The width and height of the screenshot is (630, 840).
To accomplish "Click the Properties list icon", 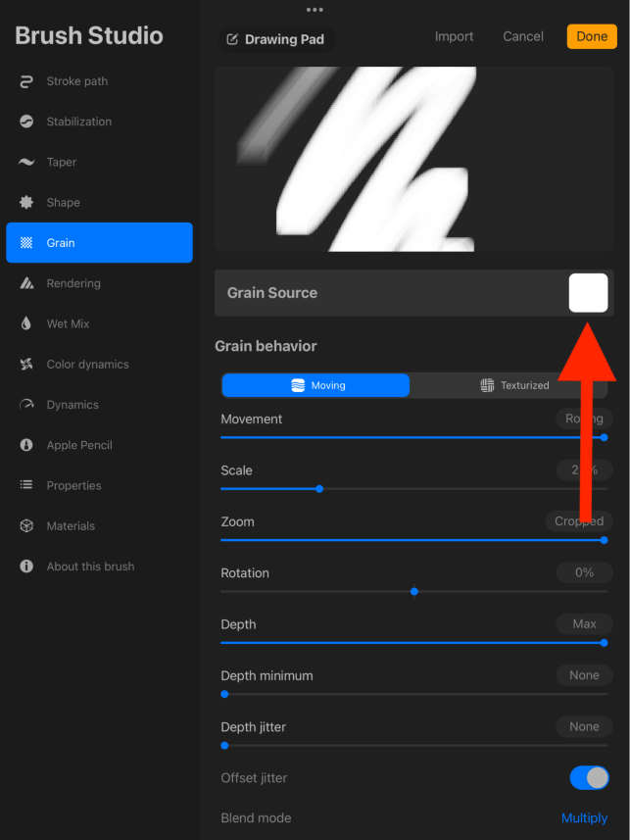I will tap(26, 485).
